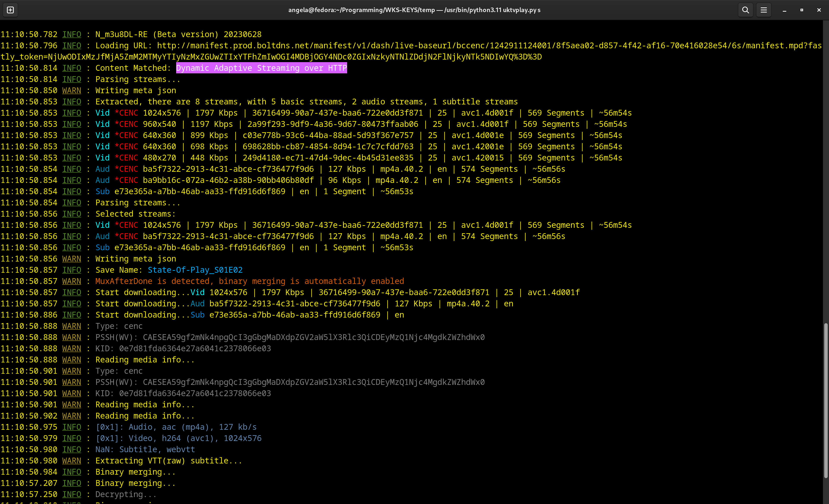Maximize the terminal window
The height and width of the screenshot is (504, 829).
802,10
